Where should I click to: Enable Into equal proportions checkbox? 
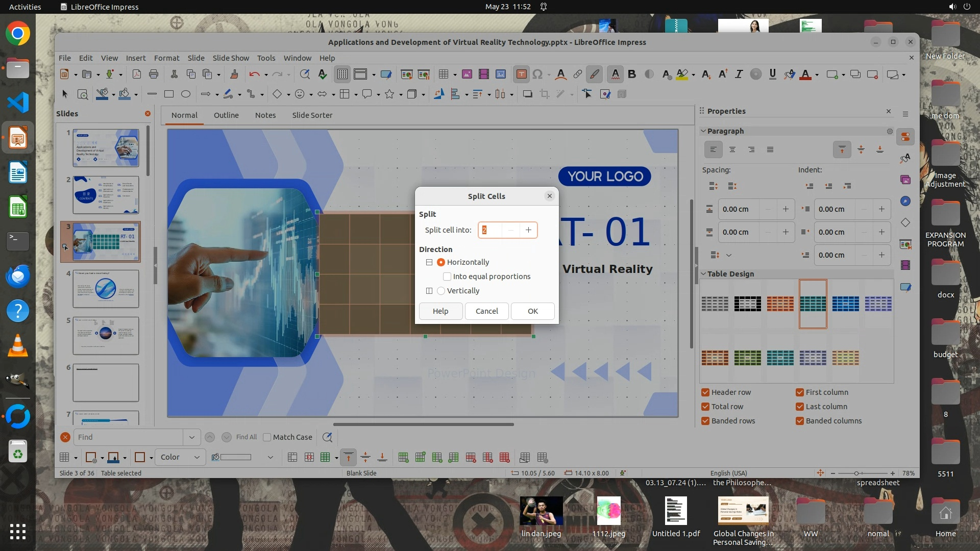coord(447,277)
